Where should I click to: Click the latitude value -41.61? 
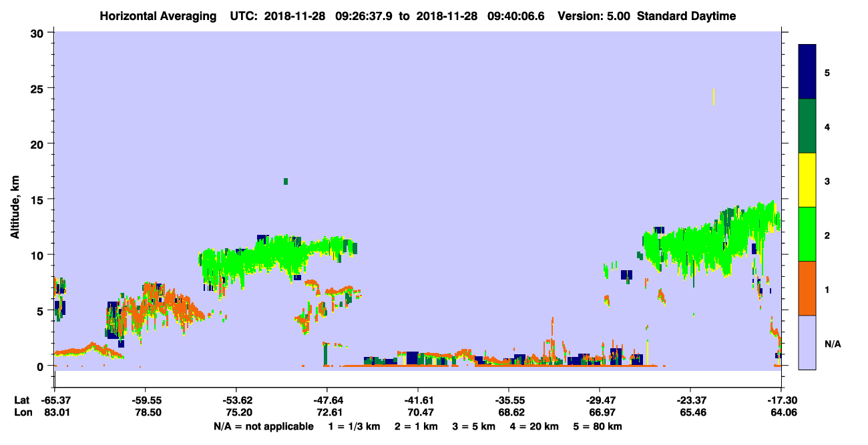pyautogui.click(x=418, y=401)
